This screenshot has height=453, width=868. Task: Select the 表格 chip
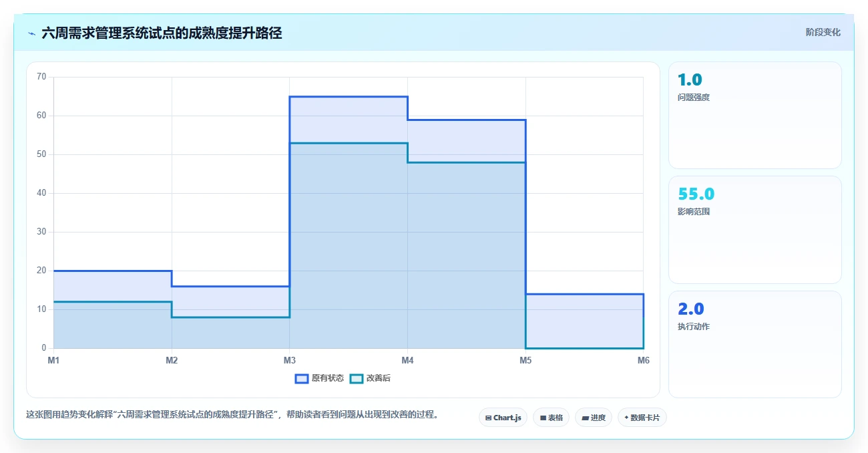click(x=551, y=418)
